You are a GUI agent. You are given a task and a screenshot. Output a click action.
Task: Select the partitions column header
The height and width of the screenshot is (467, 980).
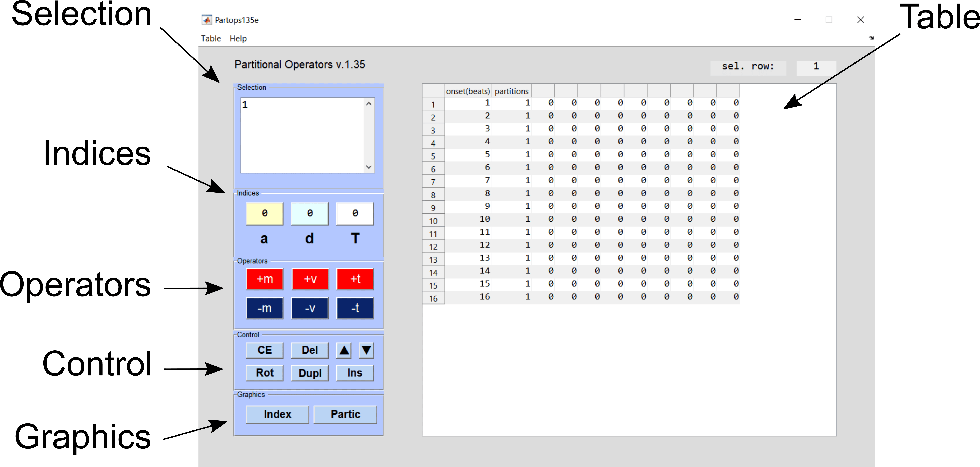tap(511, 91)
